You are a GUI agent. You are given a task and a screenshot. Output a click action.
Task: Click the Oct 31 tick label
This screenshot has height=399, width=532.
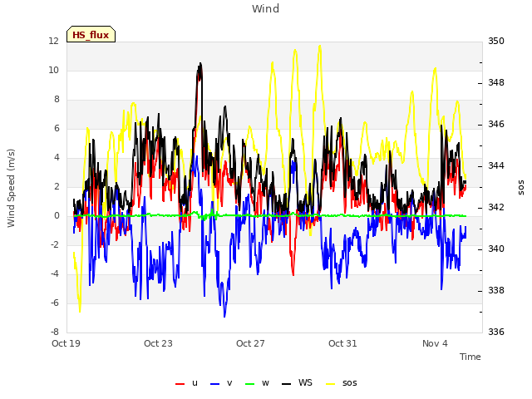(x=342, y=343)
